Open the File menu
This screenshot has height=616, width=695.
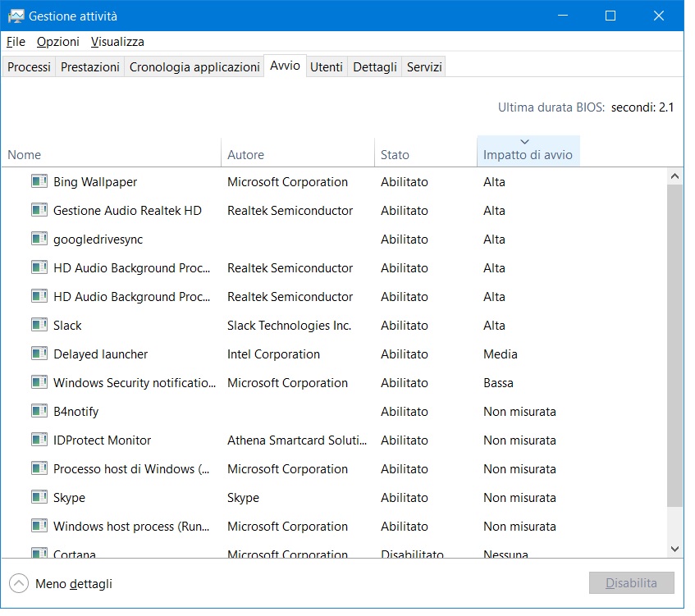[x=16, y=42]
